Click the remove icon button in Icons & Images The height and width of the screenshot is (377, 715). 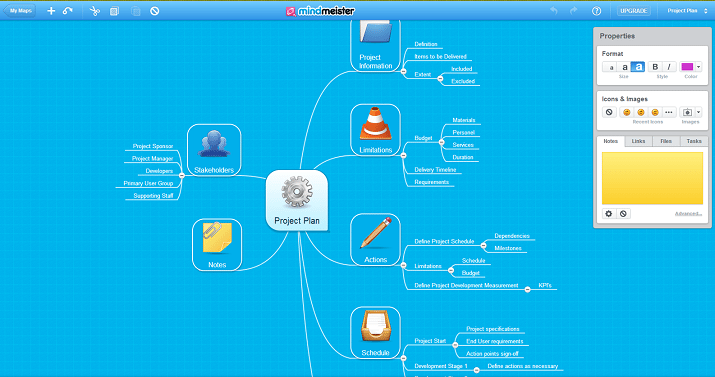(609, 112)
